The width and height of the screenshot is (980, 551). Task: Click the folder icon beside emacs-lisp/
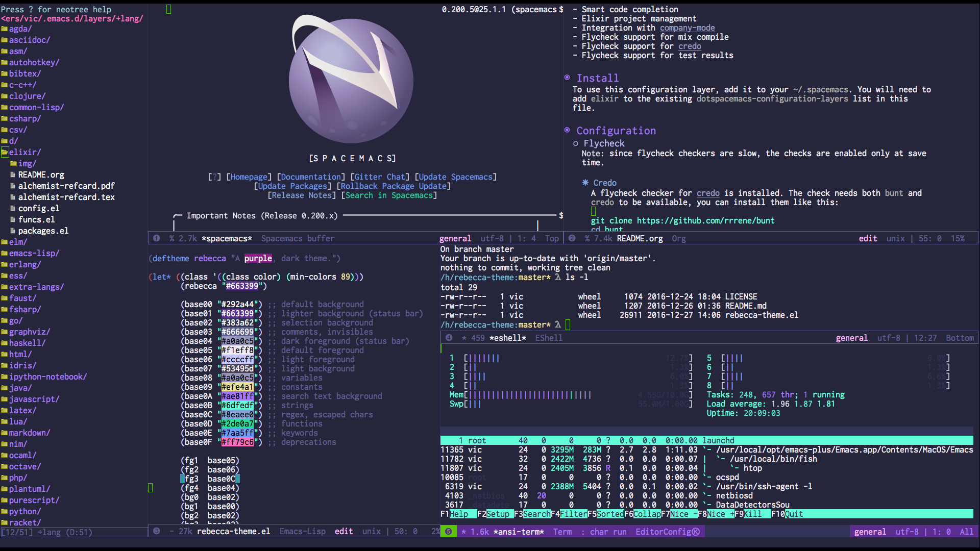point(4,254)
